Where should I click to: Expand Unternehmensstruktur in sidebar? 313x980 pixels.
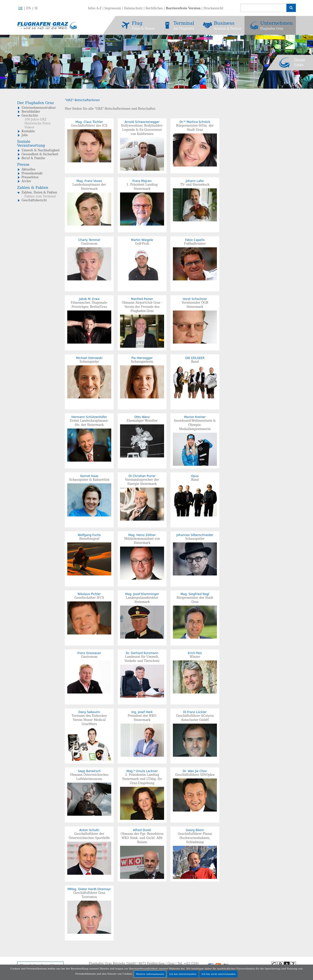coord(19,108)
